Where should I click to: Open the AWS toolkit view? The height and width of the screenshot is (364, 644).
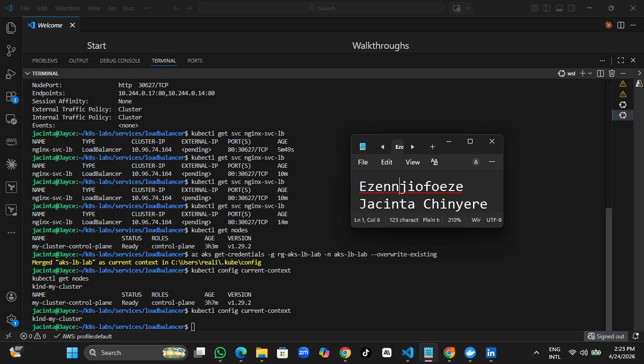(x=11, y=141)
